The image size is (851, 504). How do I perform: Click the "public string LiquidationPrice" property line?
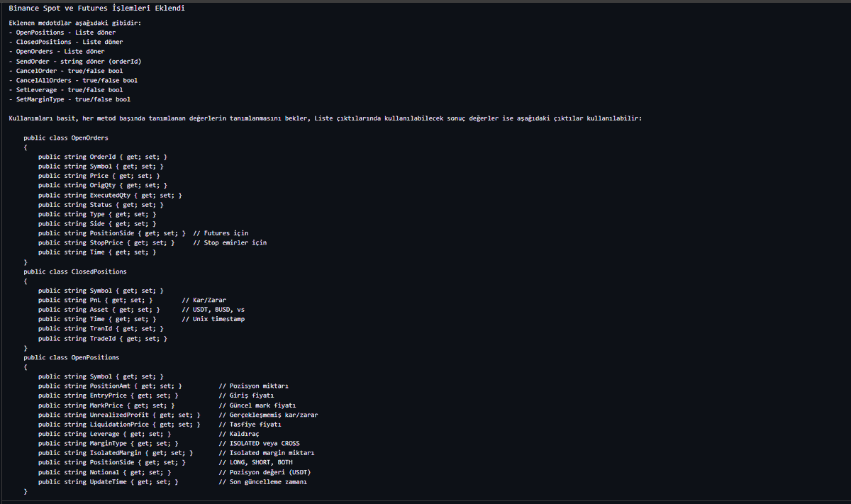coord(119,425)
